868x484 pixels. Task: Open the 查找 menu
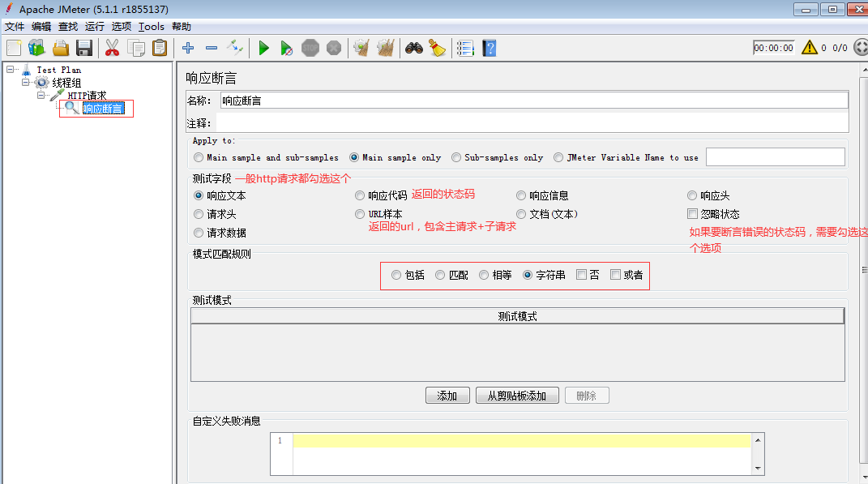(68, 27)
